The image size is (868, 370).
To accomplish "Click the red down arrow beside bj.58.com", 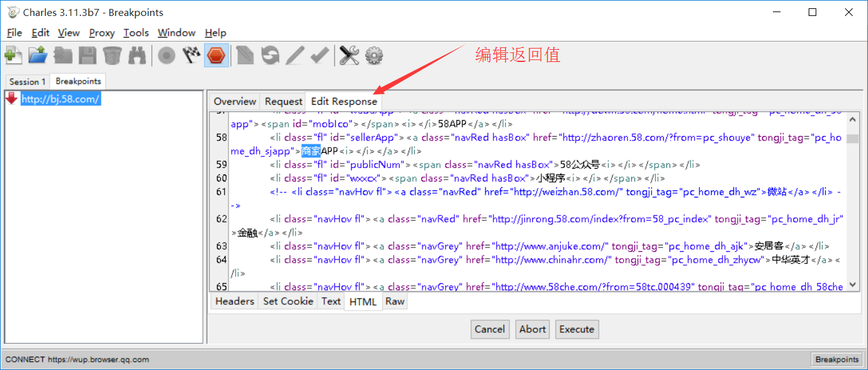I will 11,98.
